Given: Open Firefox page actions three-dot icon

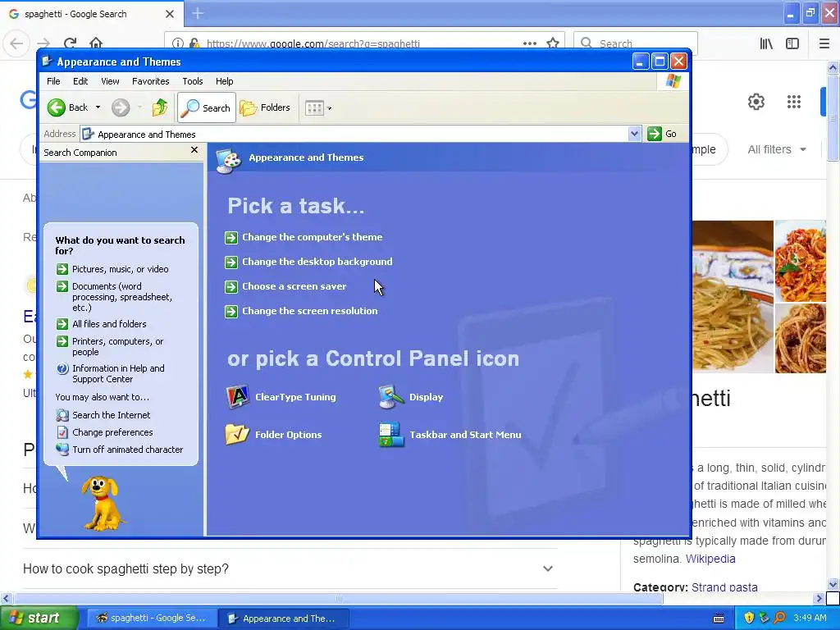Looking at the screenshot, I should (x=530, y=43).
